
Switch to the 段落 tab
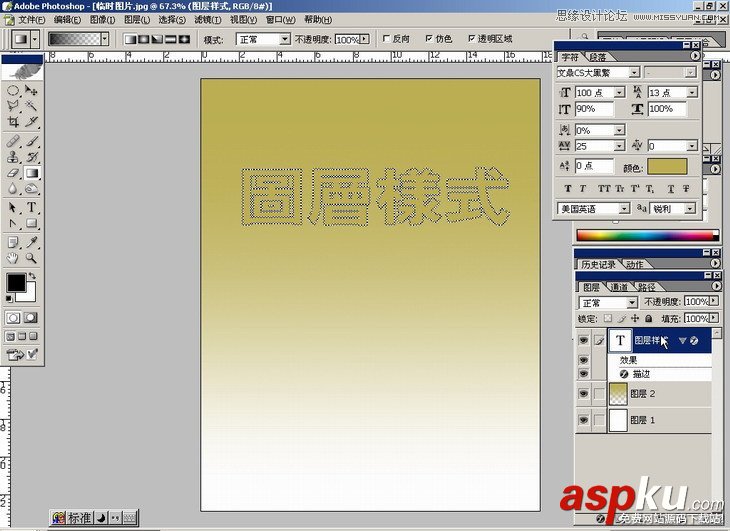597,57
